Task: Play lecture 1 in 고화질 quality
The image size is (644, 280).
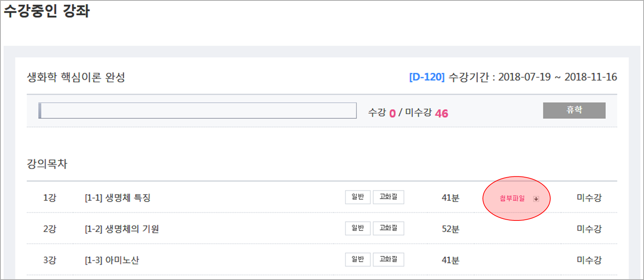Action: click(388, 197)
